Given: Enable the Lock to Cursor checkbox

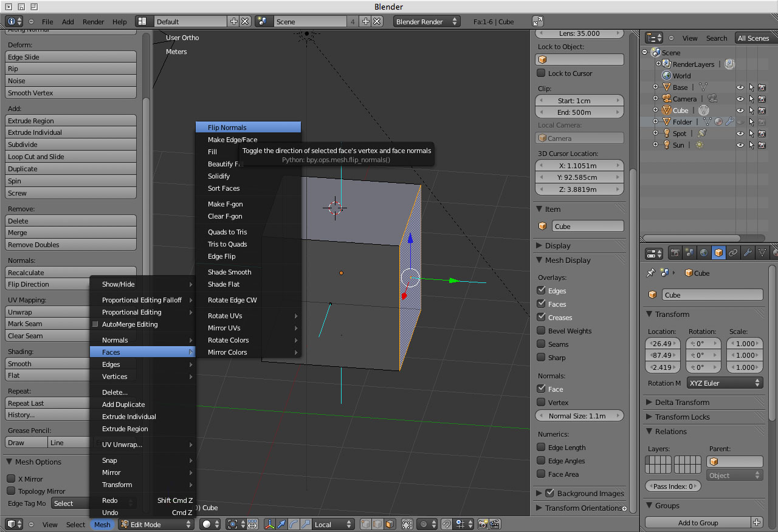Looking at the screenshot, I should pos(541,73).
